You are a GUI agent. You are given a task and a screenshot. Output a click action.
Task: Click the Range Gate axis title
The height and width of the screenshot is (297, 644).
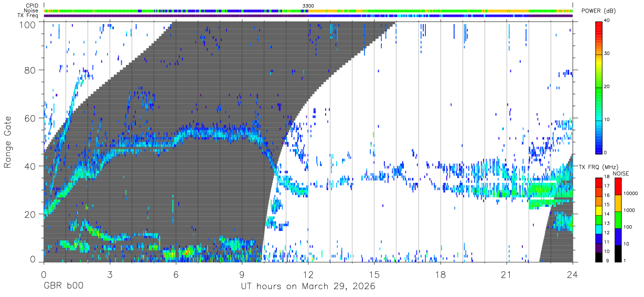point(8,142)
